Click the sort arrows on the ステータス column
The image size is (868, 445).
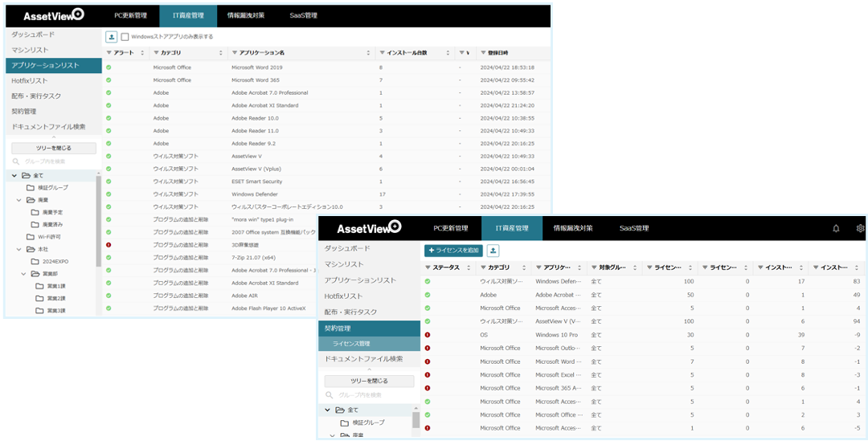tap(469, 267)
